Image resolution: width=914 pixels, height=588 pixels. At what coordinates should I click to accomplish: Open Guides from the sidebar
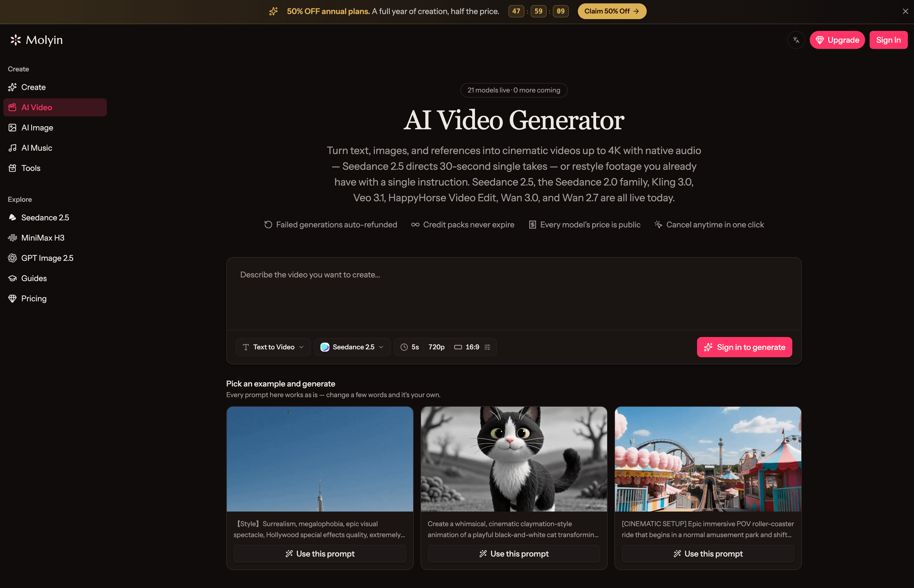coord(55,278)
